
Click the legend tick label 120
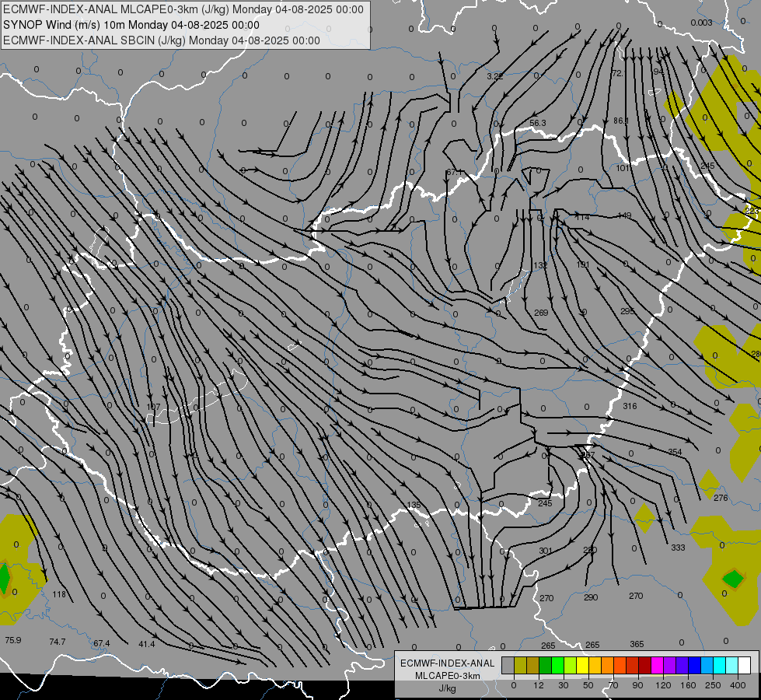tap(663, 685)
